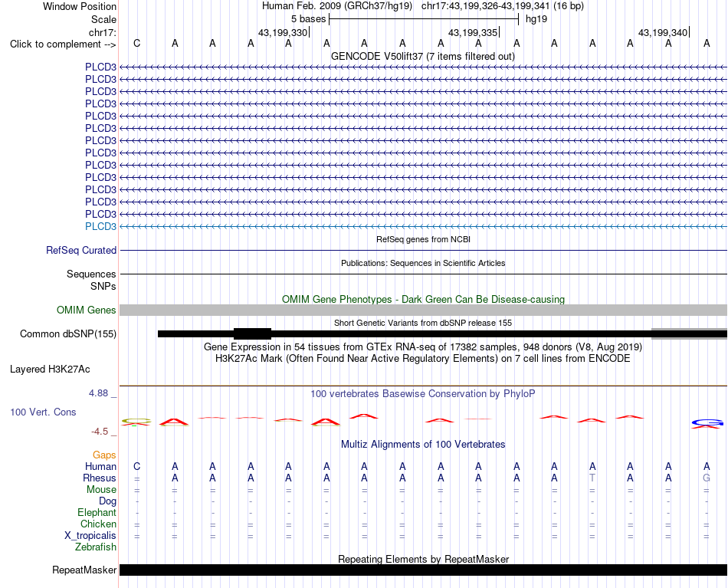Open the RefSeq Curated track label
The image size is (728, 588).
tap(80, 250)
